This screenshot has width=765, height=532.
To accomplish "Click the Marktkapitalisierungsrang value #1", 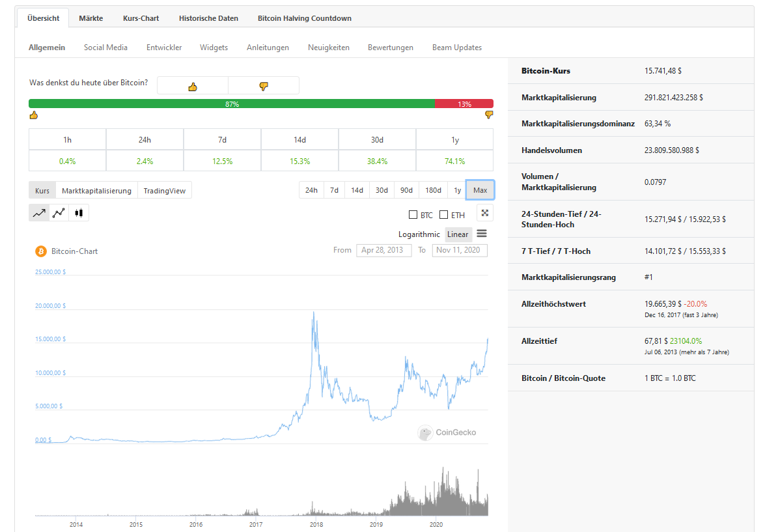I will point(648,277).
